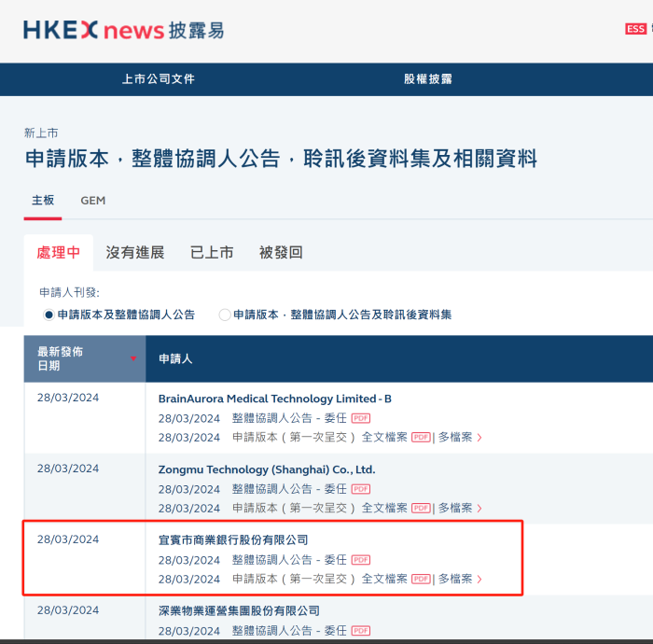Select the 沒有進展 status tab
This screenshot has height=644, width=653.
(x=135, y=252)
